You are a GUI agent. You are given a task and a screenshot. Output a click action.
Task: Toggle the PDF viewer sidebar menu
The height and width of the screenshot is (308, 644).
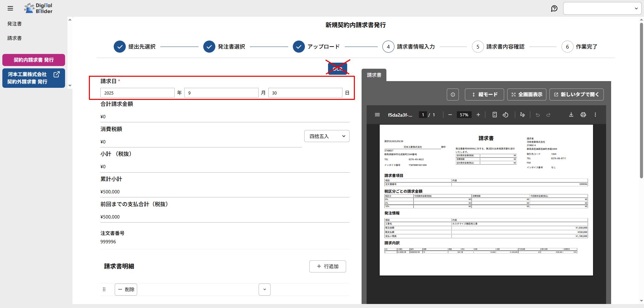coord(377,115)
